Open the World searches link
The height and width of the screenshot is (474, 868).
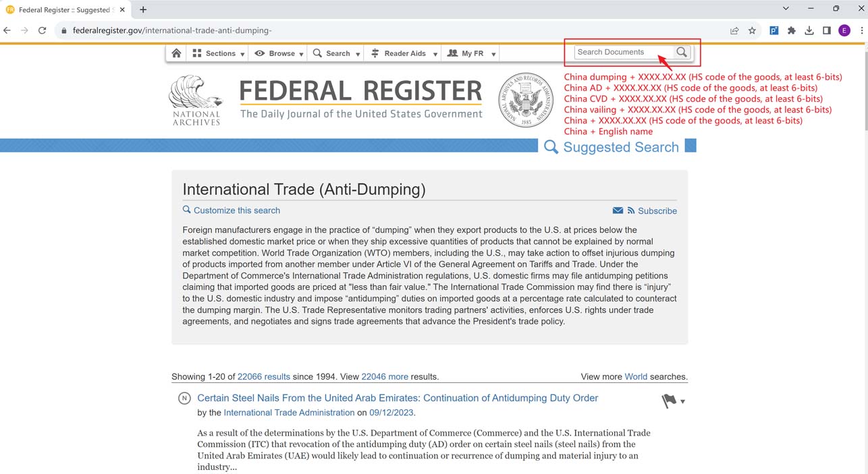click(636, 377)
